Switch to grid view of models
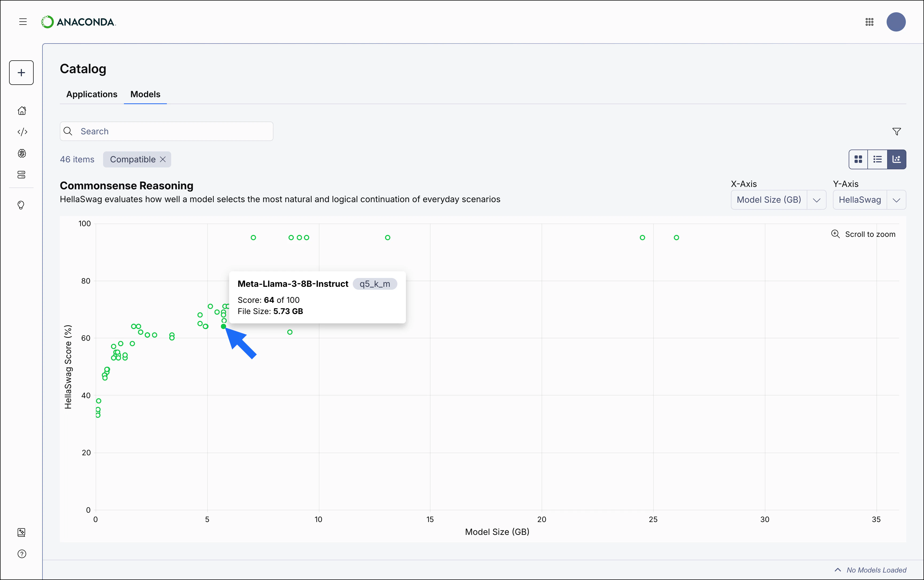The image size is (924, 580). pos(858,159)
